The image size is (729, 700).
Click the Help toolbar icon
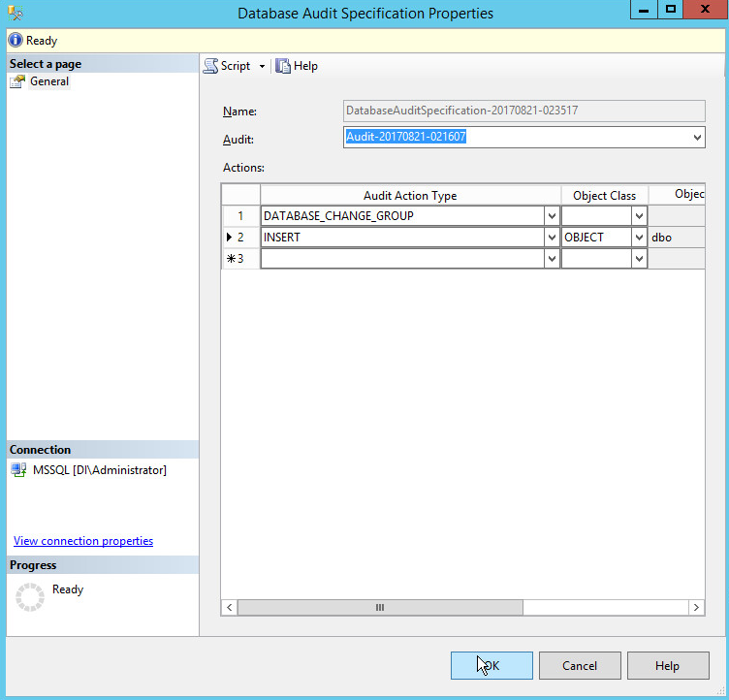283,66
